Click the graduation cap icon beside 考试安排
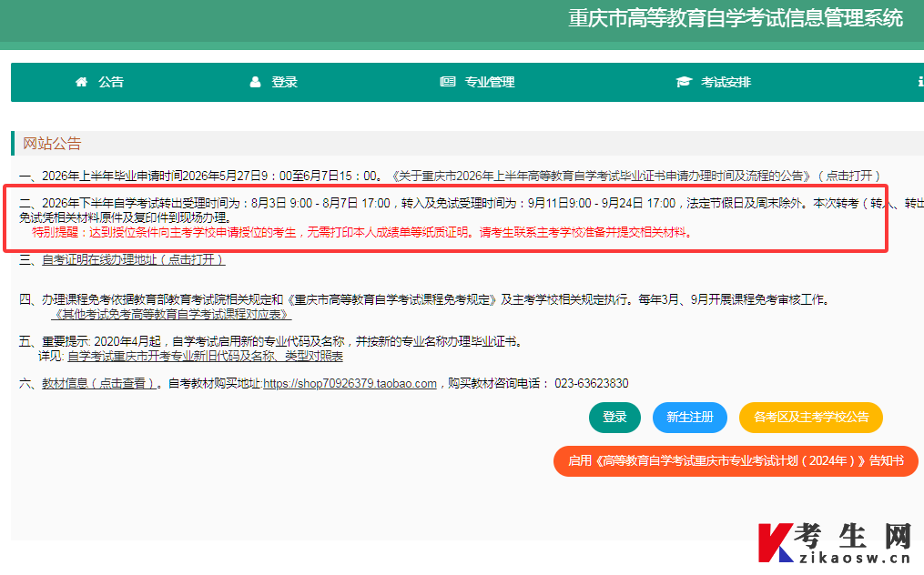924x575 pixels. point(684,82)
